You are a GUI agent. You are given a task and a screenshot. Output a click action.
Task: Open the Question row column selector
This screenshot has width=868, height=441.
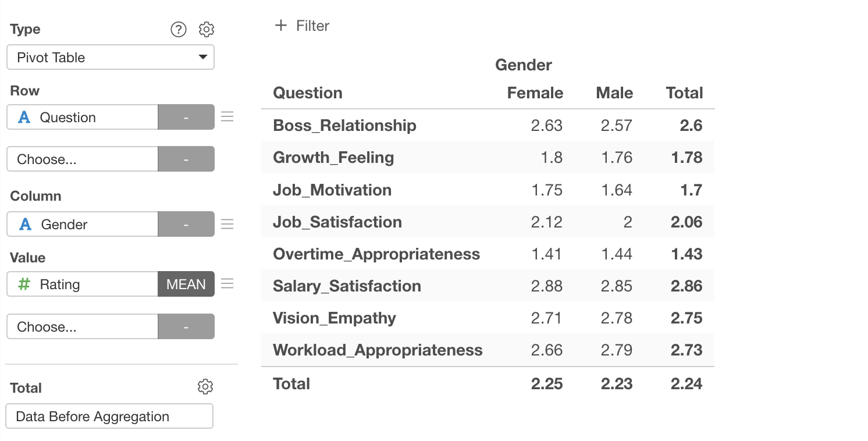[83, 118]
